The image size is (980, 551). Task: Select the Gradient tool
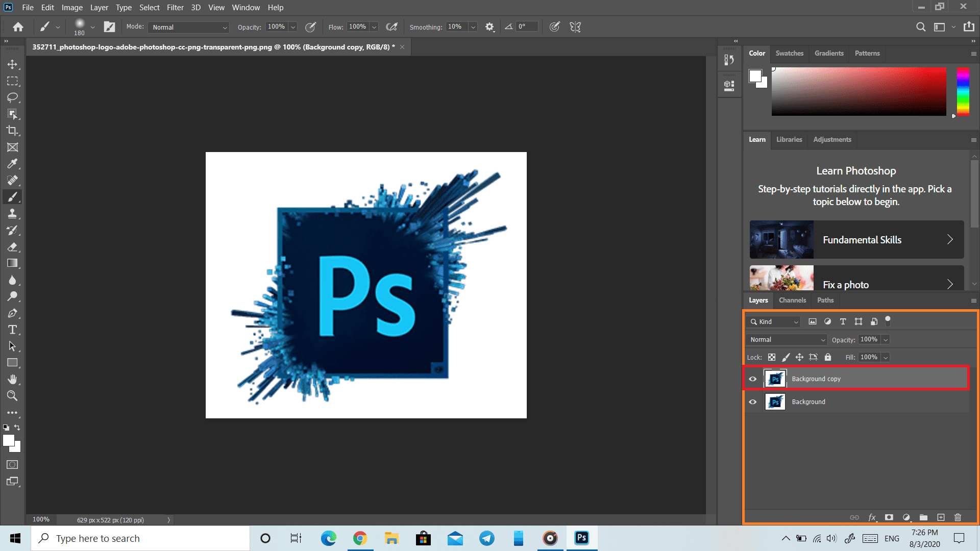[12, 263]
